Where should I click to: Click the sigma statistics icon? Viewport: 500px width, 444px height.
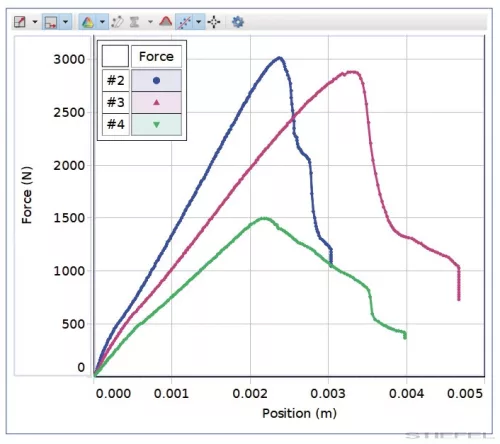[x=134, y=22]
